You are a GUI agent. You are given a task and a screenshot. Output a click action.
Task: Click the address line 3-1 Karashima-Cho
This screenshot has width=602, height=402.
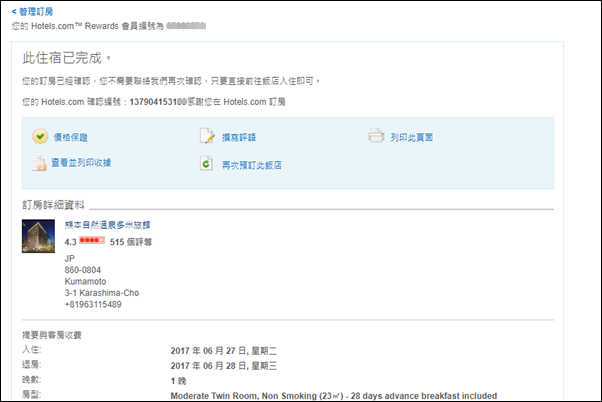(x=102, y=293)
